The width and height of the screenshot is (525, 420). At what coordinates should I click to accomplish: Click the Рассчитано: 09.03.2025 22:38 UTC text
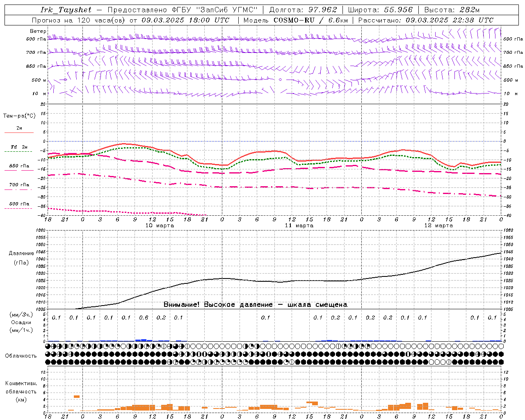click(426, 20)
